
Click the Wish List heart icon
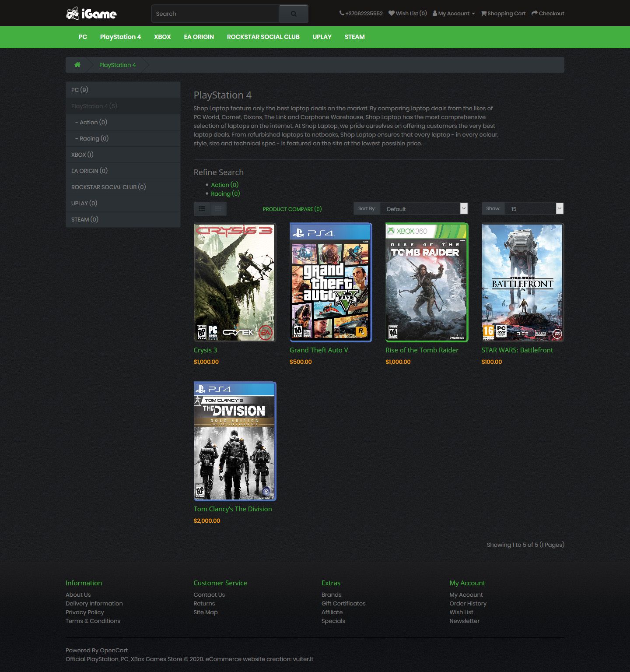[392, 13]
